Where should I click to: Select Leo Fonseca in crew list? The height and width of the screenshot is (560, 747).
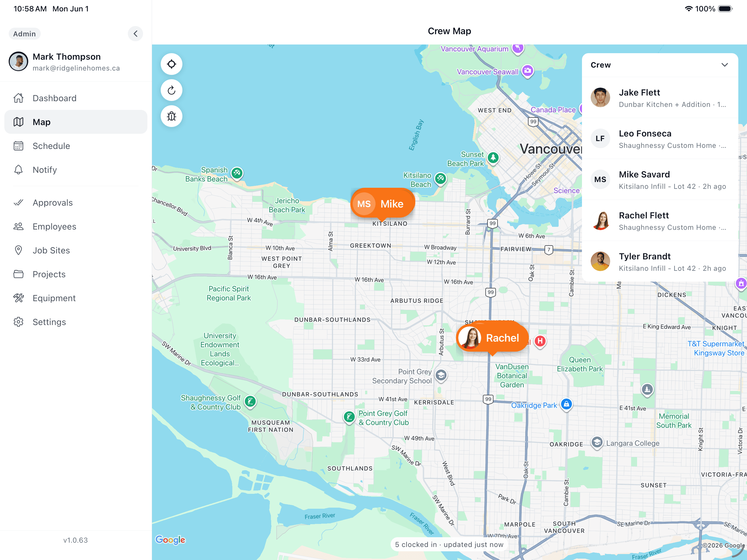pos(660,138)
